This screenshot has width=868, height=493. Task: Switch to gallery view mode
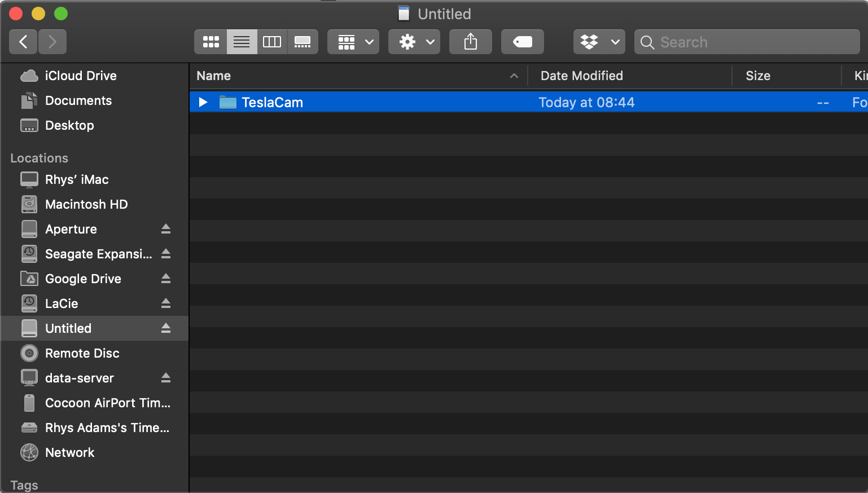pos(303,42)
